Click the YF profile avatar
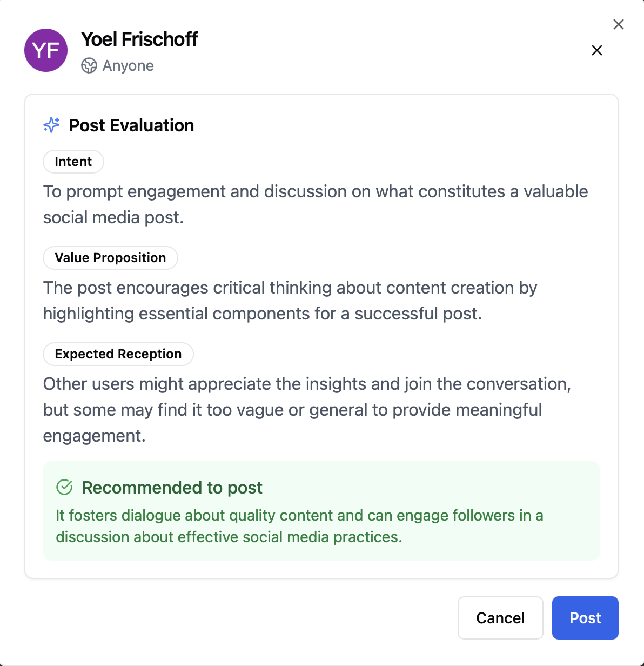The image size is (644, 666). pos(46,50)
